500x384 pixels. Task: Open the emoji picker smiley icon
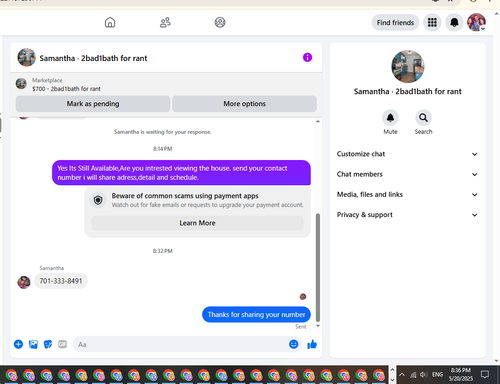point(294,344)
